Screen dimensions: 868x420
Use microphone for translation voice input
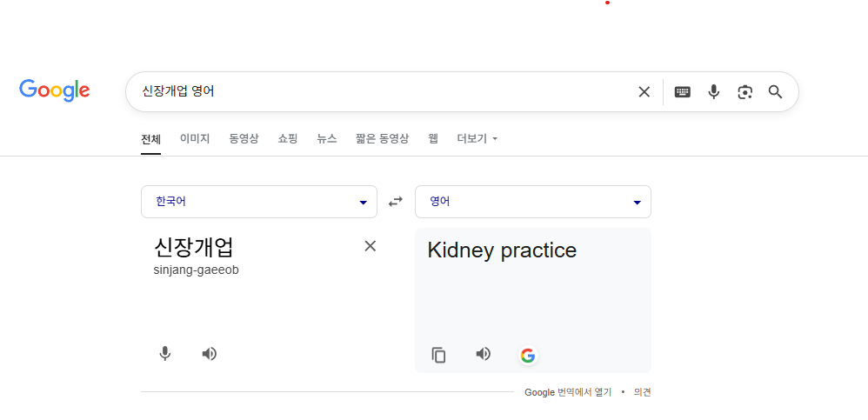pyautogui.click(x=165, y=354)
